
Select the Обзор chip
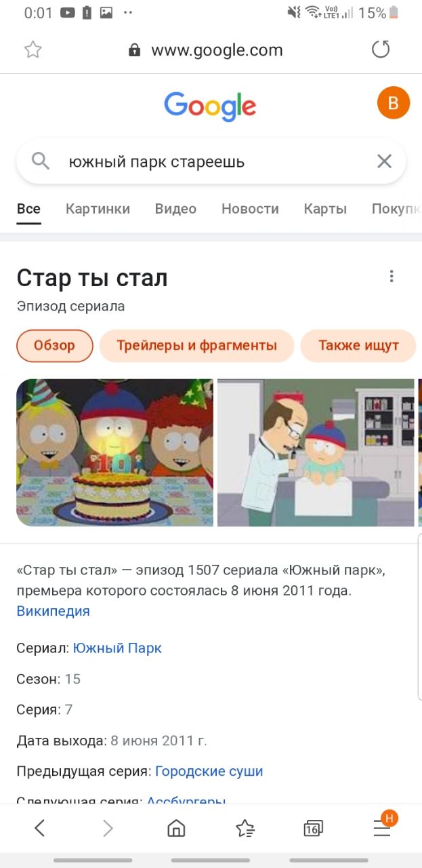point(55,346)
